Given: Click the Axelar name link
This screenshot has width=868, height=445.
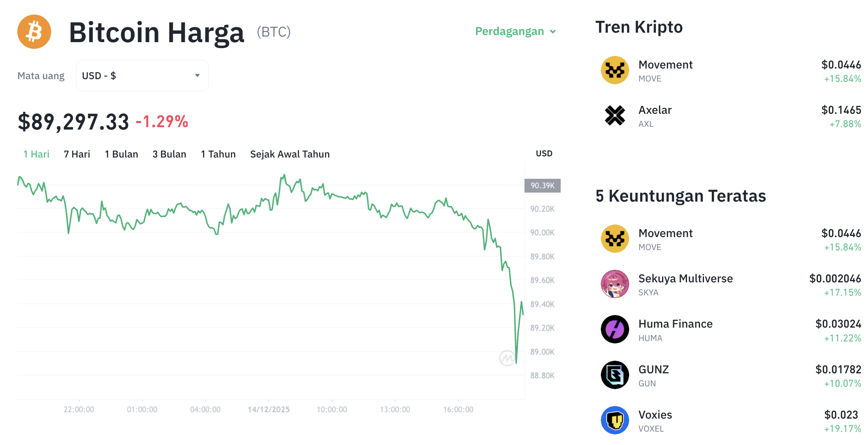Looking at the screenshot, I should [x=655, y=110].
